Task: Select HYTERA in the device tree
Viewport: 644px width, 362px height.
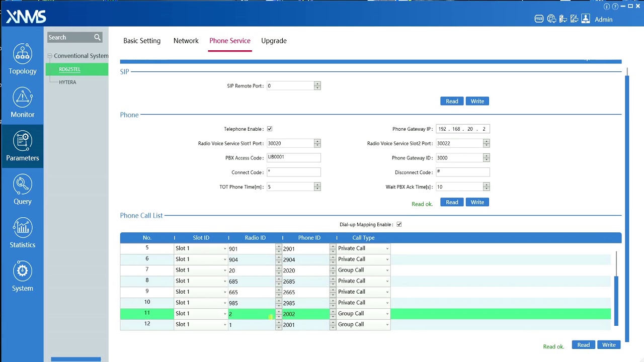Action: [x=67, y=82]
